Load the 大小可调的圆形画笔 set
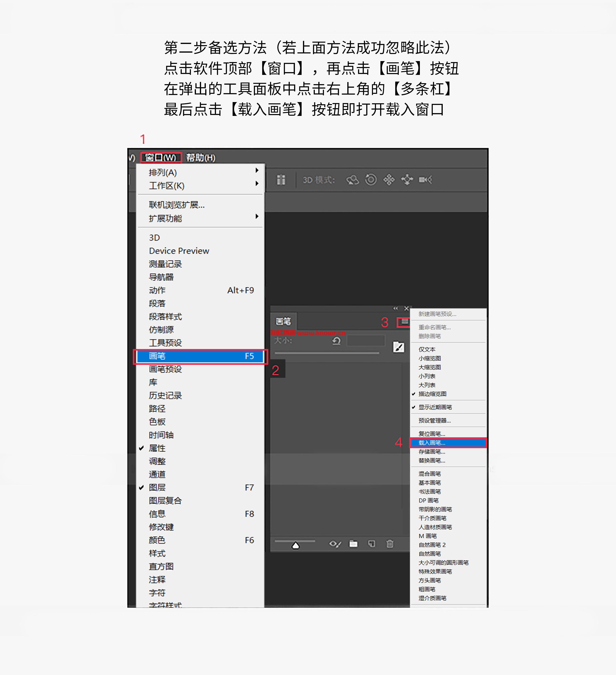 448,562
